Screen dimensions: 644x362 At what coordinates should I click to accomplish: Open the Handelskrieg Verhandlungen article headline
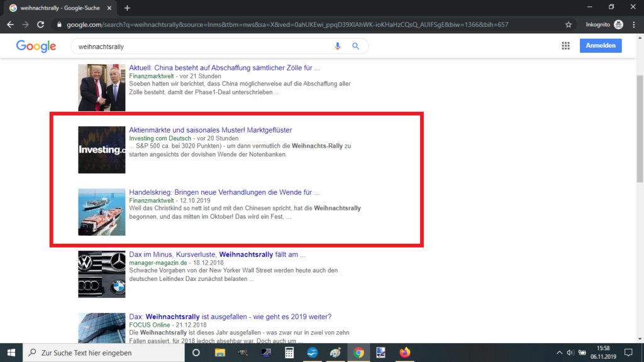[225, 192]
